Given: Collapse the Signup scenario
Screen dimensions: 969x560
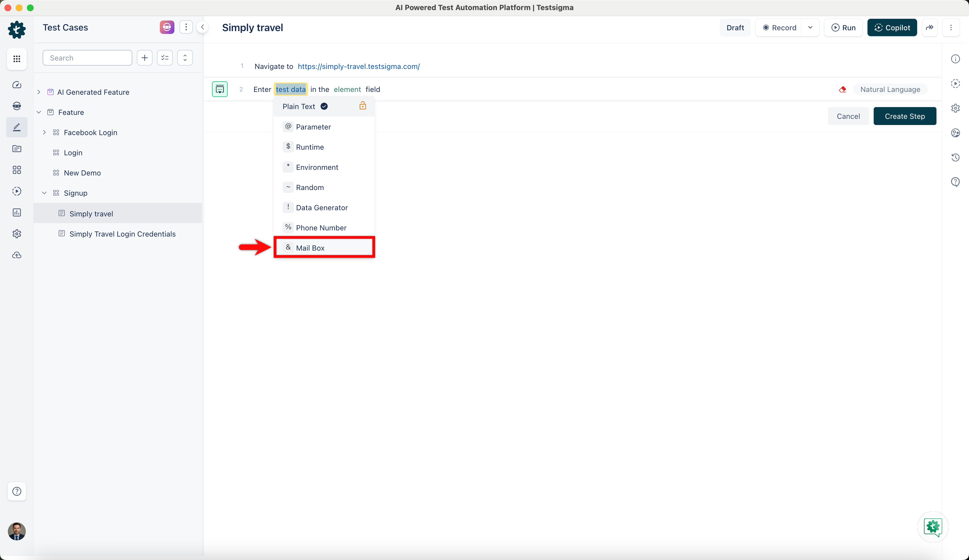Looking at the screenshot, I should (44, 193).
